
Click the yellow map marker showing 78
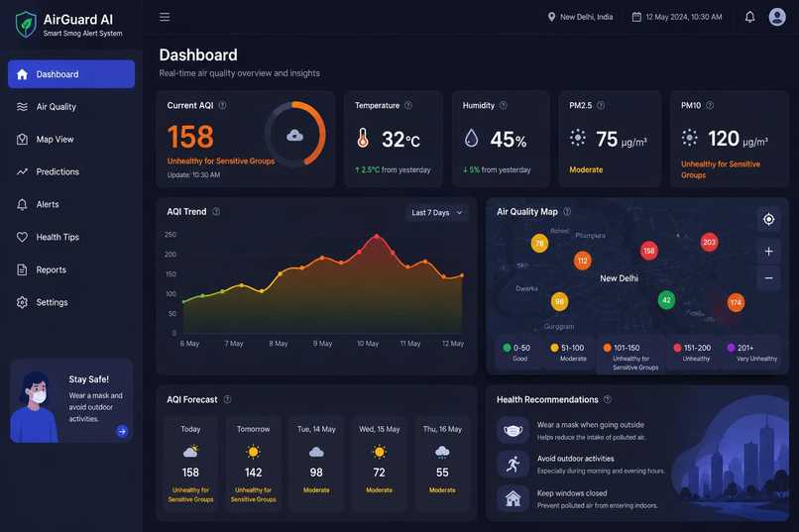[x=539, y=244]
